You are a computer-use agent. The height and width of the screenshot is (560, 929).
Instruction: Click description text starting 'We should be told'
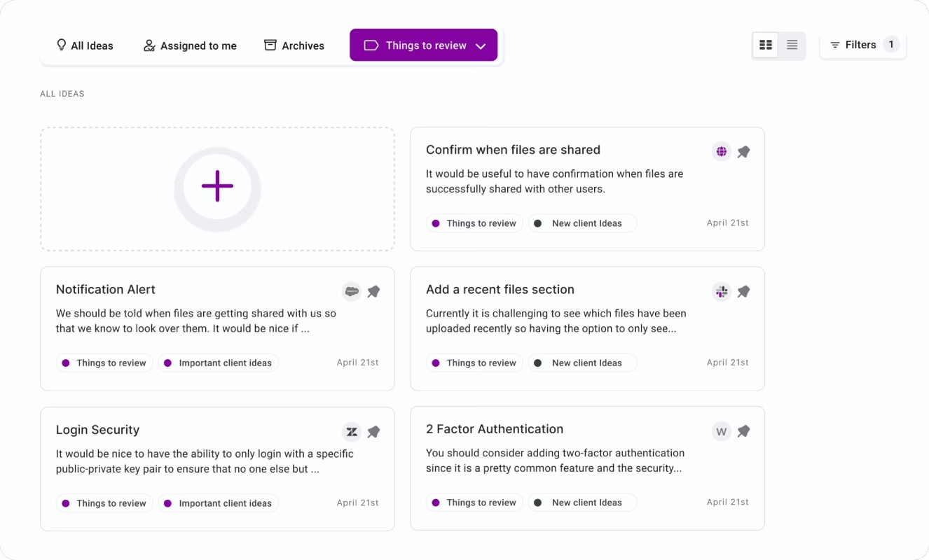[x=196, y=321]
